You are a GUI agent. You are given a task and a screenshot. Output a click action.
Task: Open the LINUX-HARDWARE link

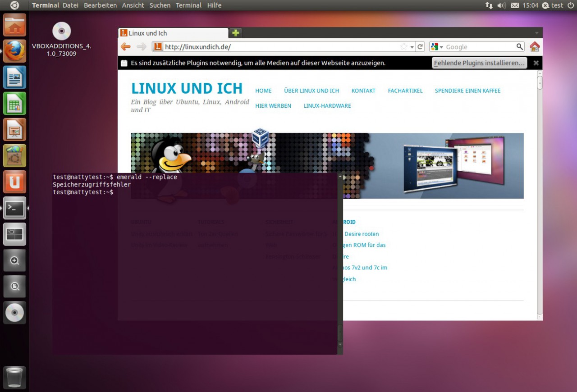(x=327, y=106)
